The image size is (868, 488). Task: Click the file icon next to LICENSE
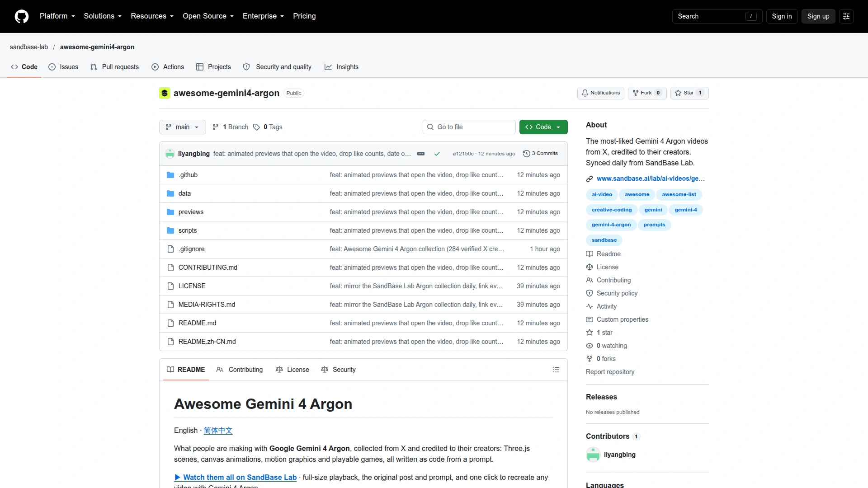(x=170, y=286)
